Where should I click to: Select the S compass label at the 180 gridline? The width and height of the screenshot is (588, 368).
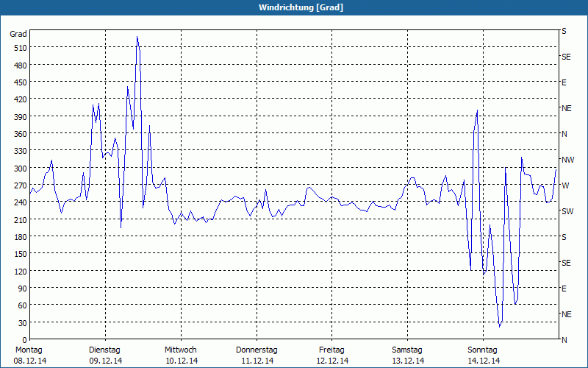pos(564,237)
